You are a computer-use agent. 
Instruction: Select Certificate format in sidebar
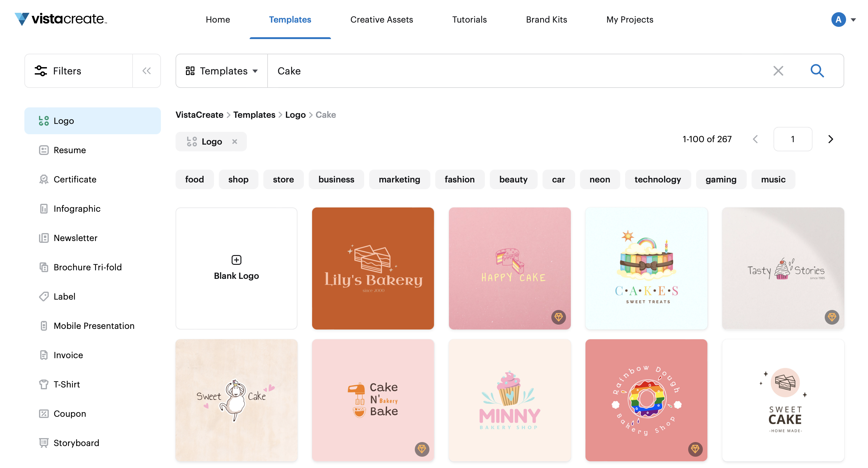click(x=92, y=179)
